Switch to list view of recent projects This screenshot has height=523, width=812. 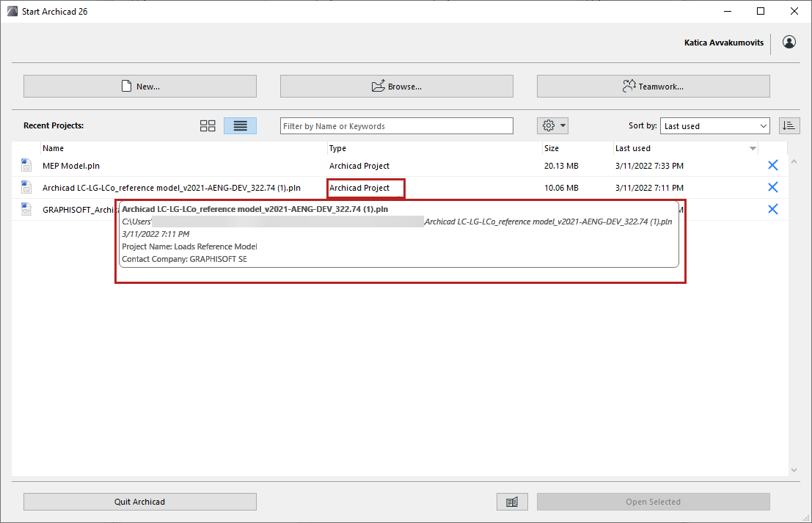point(240,126)
